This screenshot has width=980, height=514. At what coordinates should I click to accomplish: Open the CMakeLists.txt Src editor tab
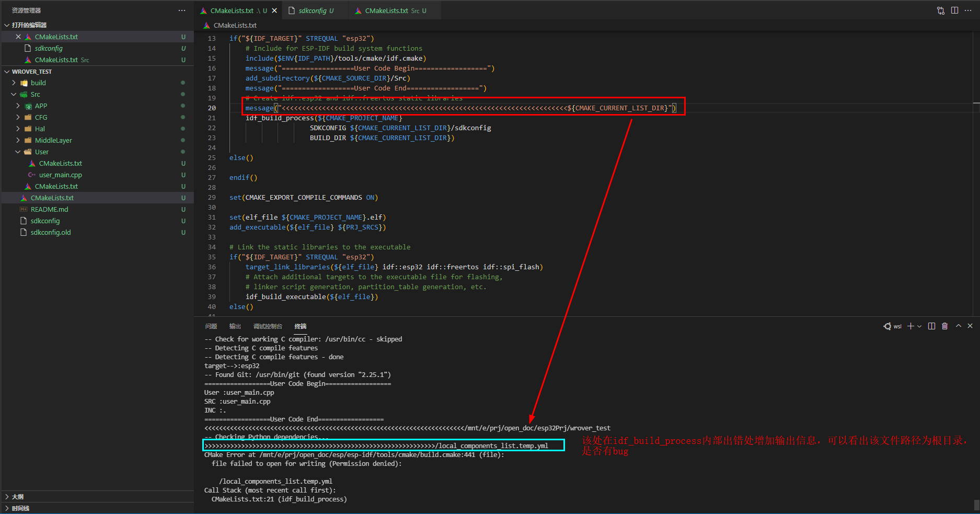(x=395, y=10)
